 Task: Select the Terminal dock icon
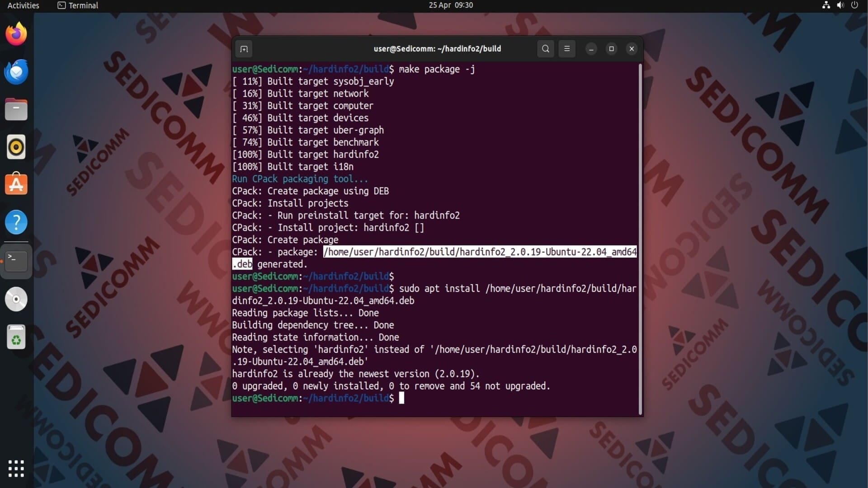(x=16, y=261)
